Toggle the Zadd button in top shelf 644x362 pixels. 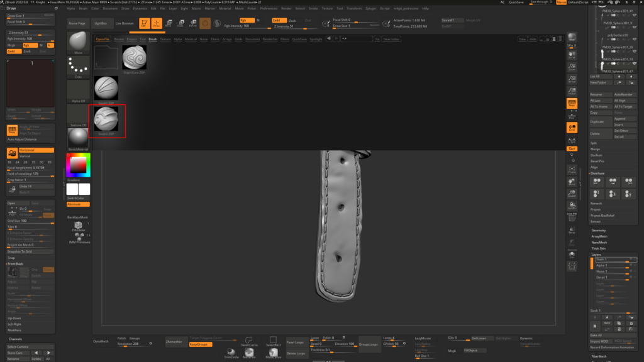(x=279, y=20)
